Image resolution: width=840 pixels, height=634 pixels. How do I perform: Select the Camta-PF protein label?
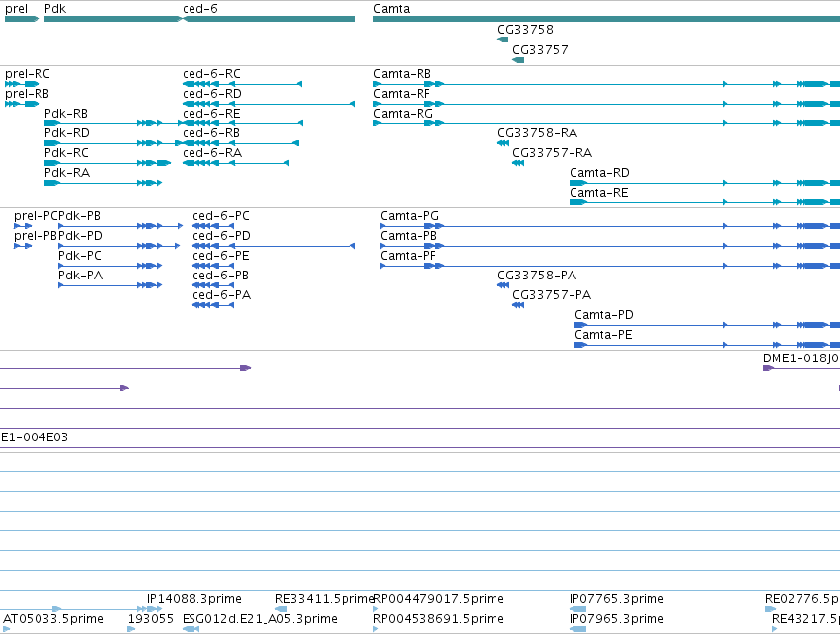point(409,256)
